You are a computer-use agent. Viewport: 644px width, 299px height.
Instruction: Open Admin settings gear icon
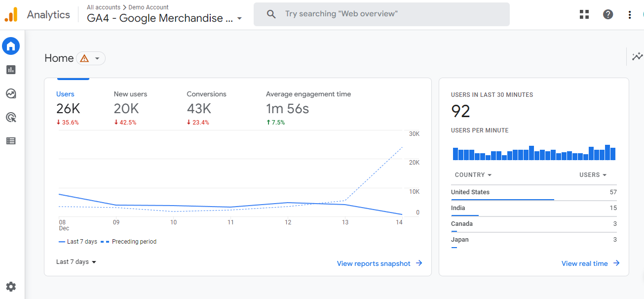11,287
